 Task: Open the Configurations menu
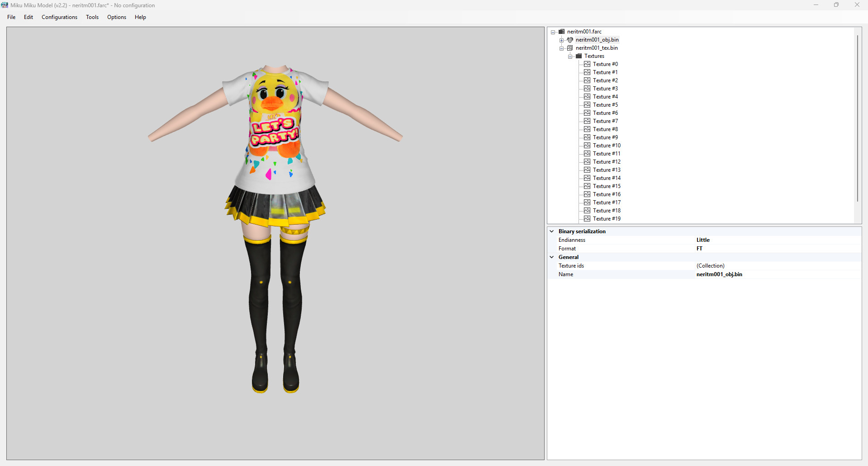(59, 17)
